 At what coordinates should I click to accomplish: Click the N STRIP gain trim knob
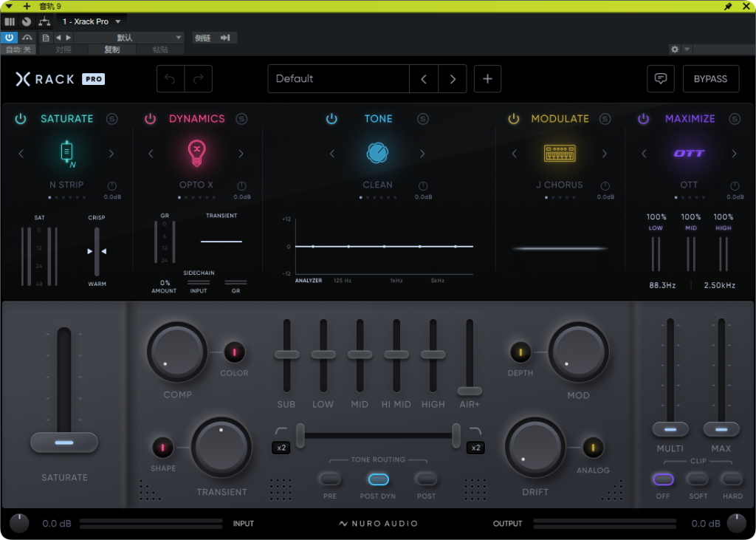tap(112, 186)
